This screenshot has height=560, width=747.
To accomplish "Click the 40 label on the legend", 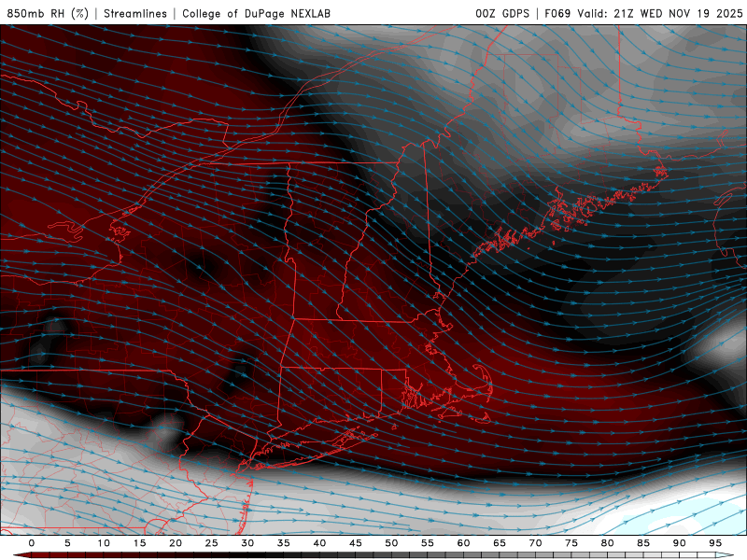I will (319, 543).
